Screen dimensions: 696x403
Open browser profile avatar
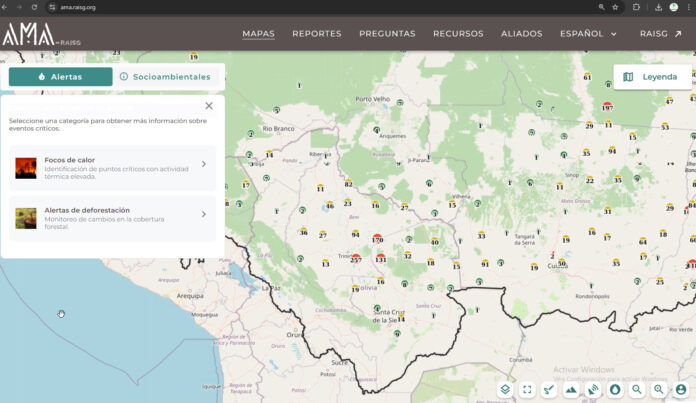(x=674, y=7)
